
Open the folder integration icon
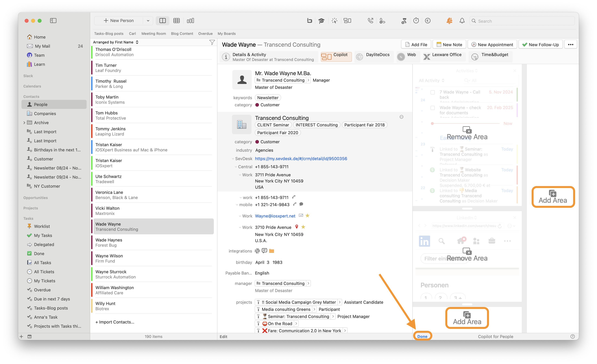[x=272, y=251]
